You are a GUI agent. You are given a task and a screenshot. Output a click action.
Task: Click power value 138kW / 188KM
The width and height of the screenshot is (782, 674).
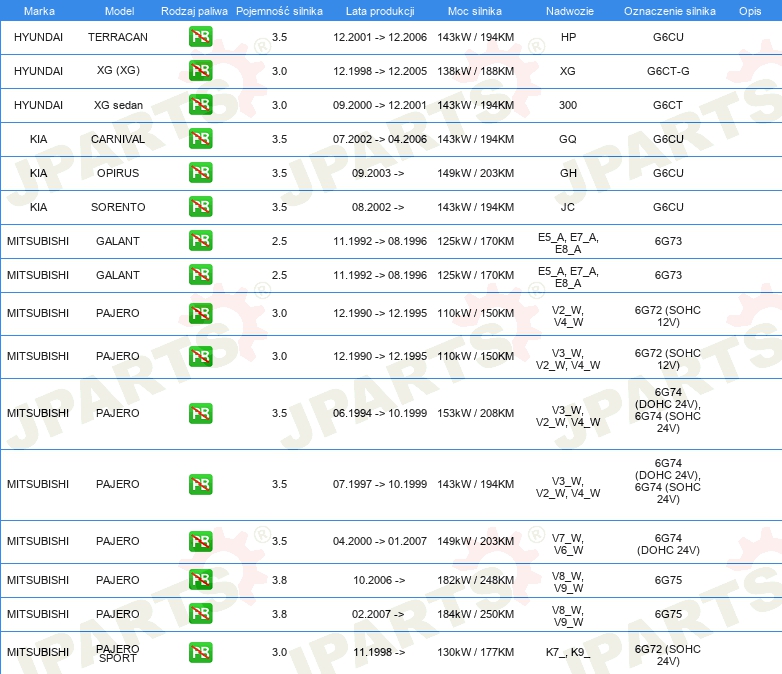pyautogui.click(x=476, y=71)
